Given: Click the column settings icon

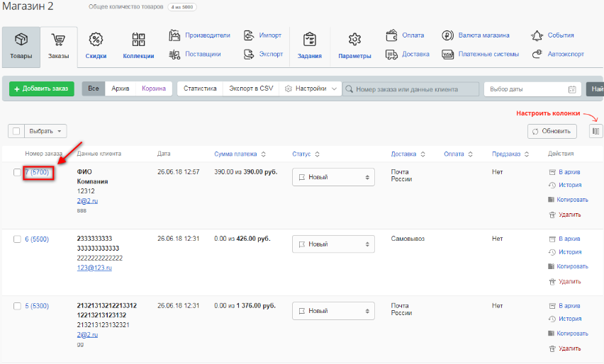Looking at the screenshot, I should click(x=595, y=131).
